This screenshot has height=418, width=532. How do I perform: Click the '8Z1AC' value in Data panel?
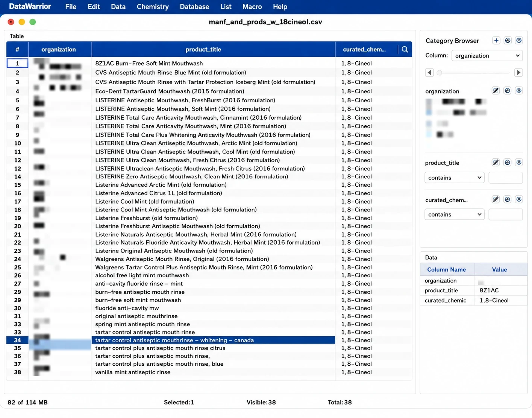(x=489, y=290)
